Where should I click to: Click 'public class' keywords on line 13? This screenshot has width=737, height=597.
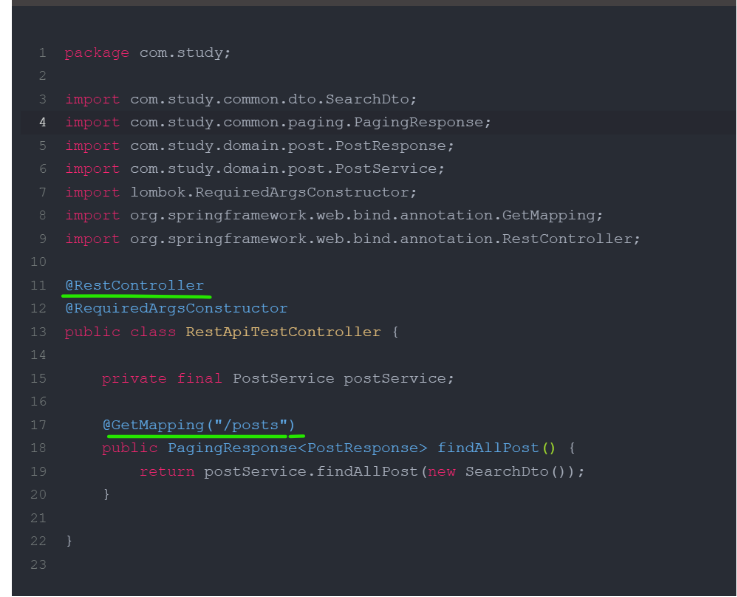pos(120,332)
